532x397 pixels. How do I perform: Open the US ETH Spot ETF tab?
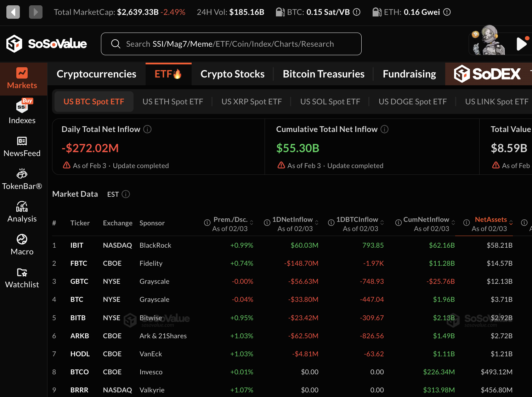(172, 102)
